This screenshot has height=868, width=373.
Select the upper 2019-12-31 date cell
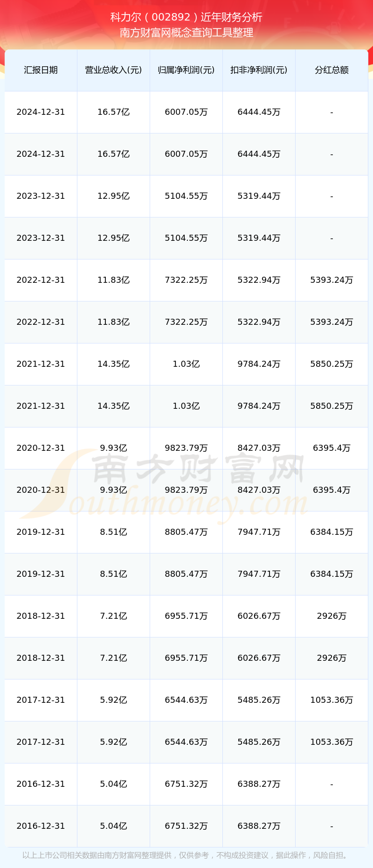pyautogui.click(x=41, y=532)
